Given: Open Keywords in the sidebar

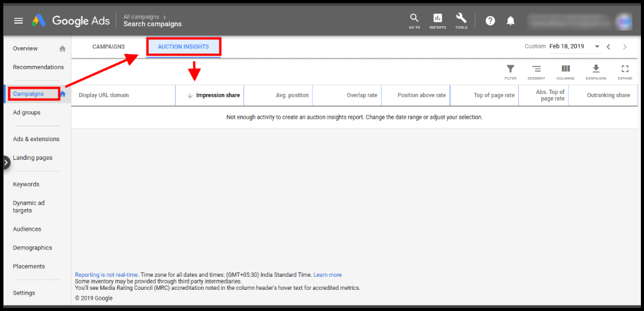Looking at the screenshot, I should (26, 184).
